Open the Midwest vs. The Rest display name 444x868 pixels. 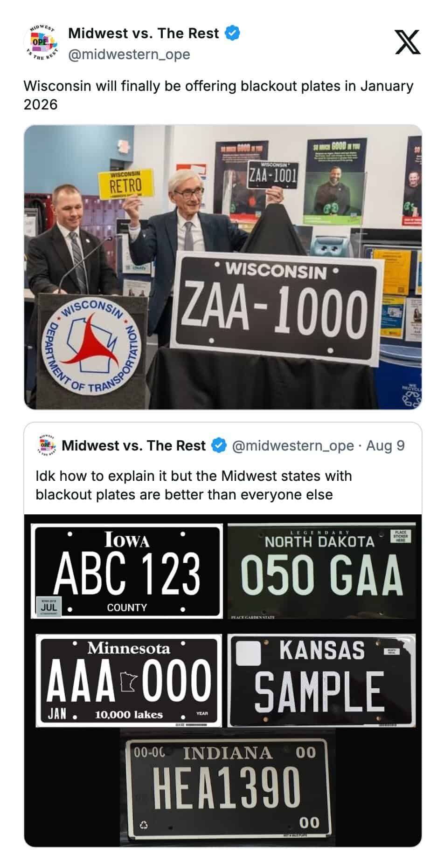pyautogui.click(x=144, y=33)
